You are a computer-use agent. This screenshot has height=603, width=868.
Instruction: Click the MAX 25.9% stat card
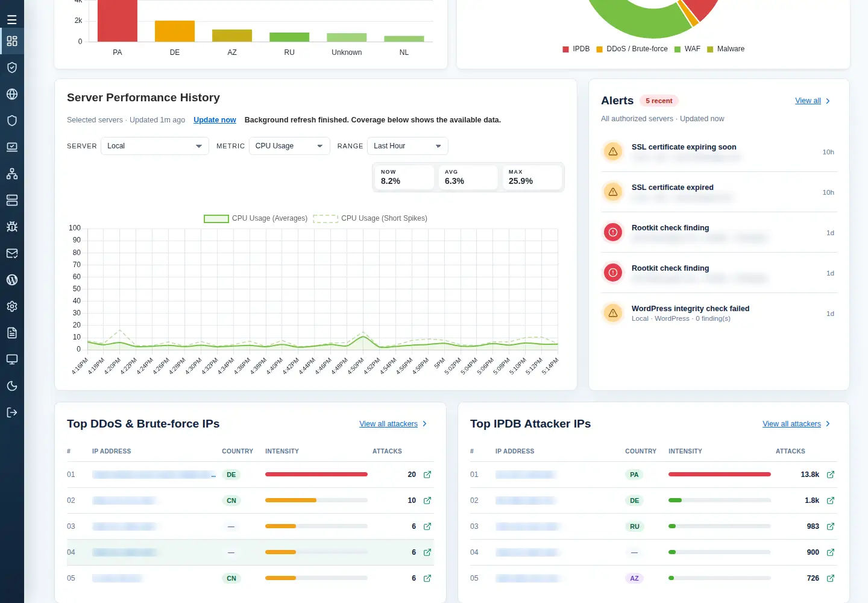tap(532, 177)
